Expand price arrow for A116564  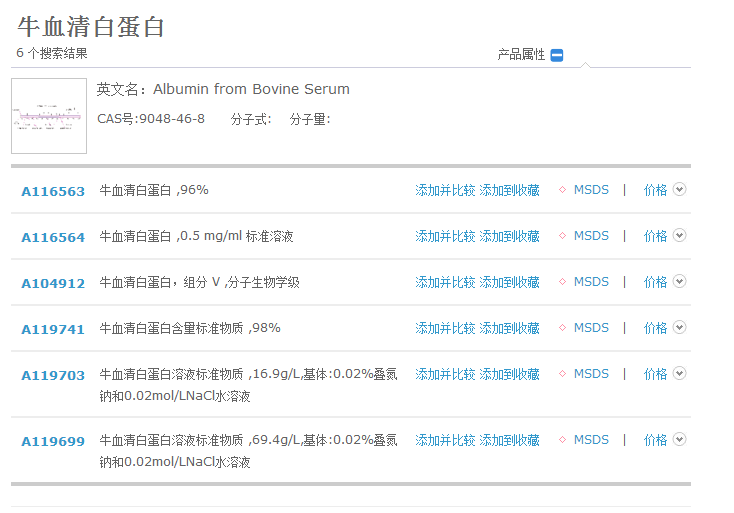click(680, 236)
